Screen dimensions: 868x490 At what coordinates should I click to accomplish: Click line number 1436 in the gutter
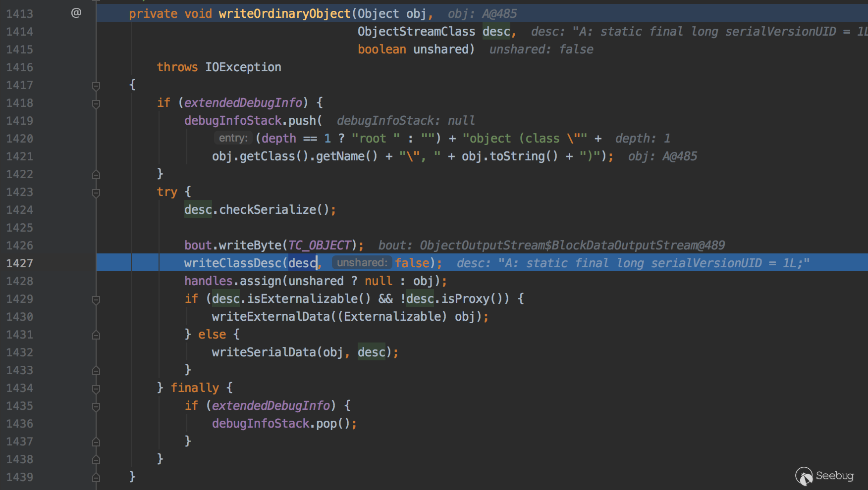[20, 424]
